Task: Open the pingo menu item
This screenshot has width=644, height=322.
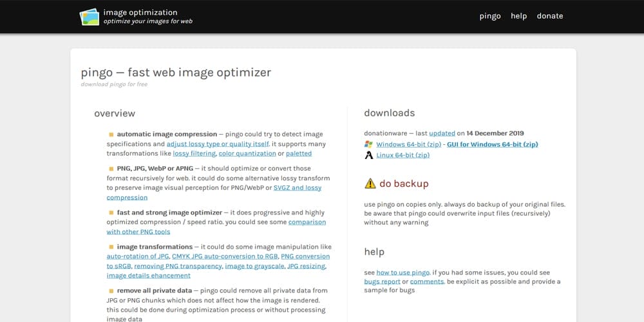Action: pos(490,16)
